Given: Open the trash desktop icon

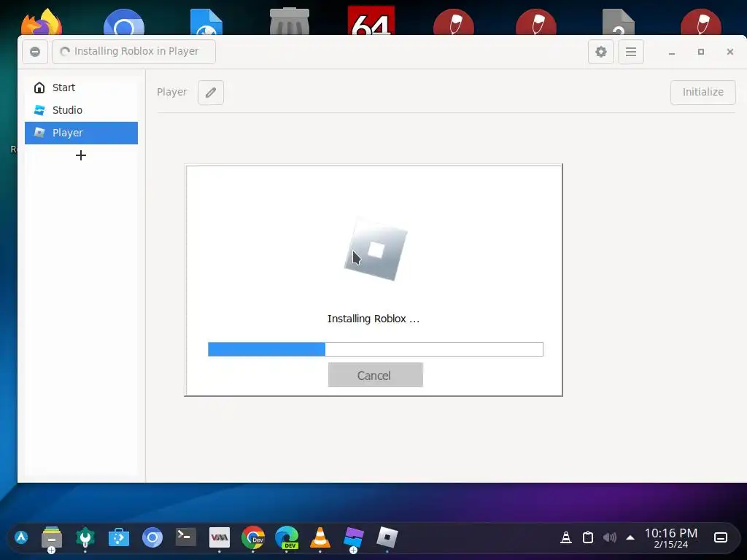Looking at the screenshot, I should [x=289, y=21].
